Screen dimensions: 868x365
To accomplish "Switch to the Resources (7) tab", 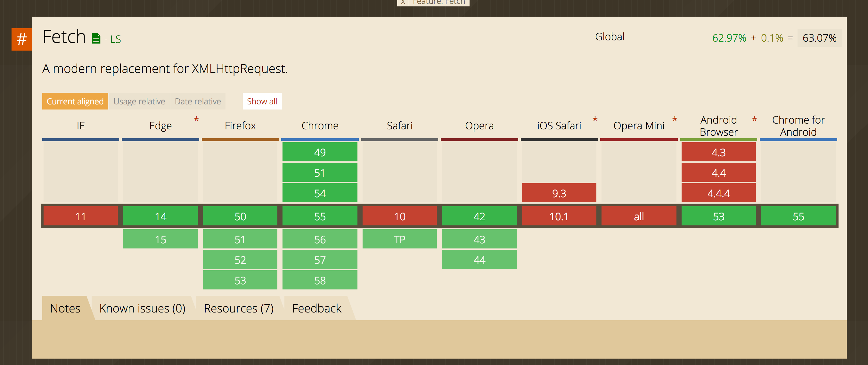I will point(239,308).
